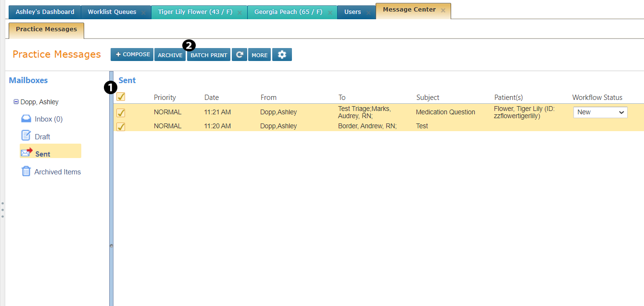Close the Georgia Peach patient tab

(x=330, y=12)
